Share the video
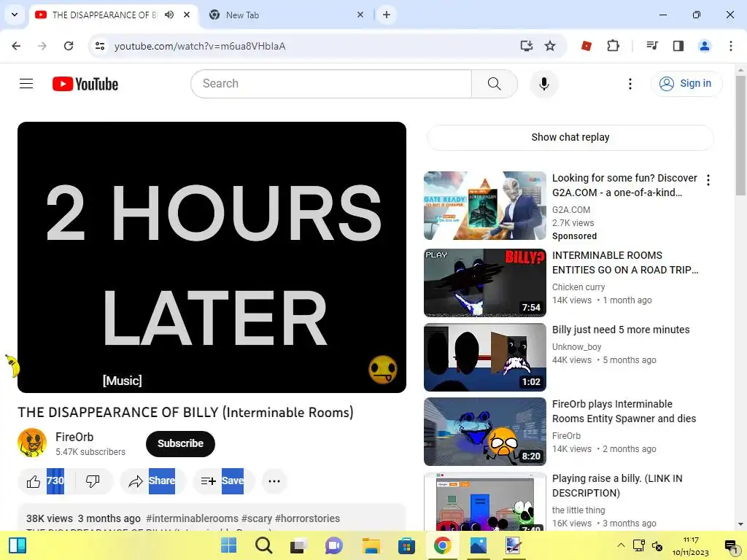747x560 pixels. click(152, 481)
